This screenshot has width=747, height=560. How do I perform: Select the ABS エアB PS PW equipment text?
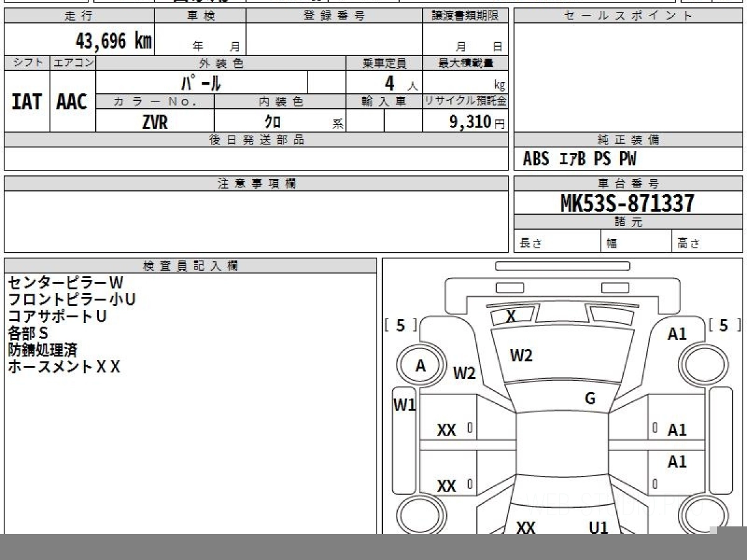click(580, 159)
